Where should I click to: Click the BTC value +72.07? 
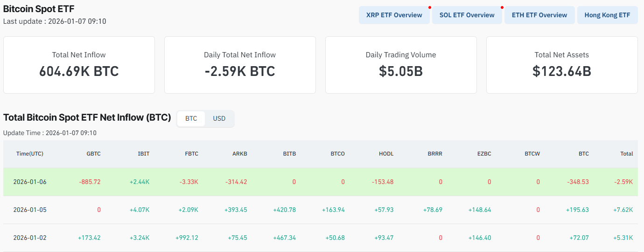point(579,238)
